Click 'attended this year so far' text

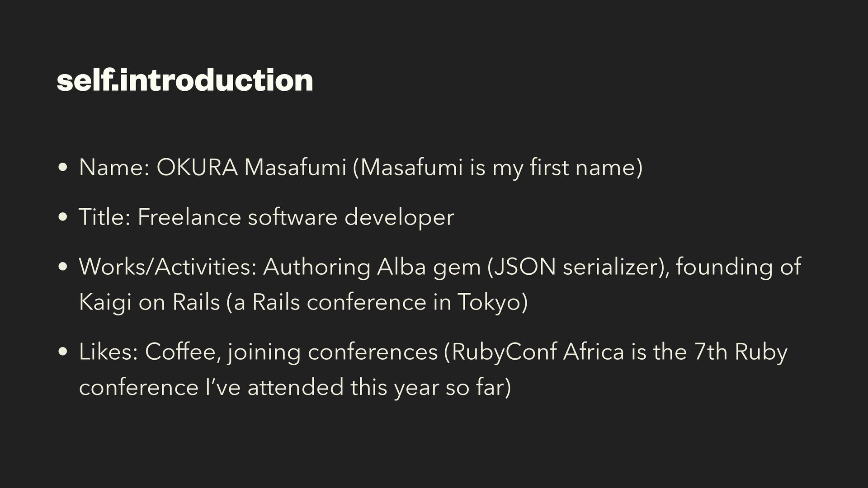(x=379, y=387)
